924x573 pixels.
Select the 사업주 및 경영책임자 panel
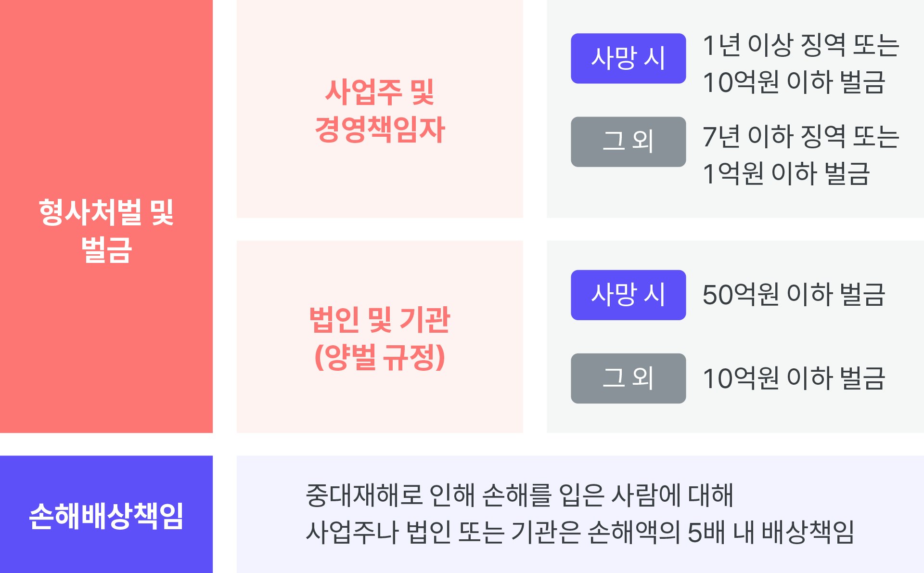click(380, 109)
